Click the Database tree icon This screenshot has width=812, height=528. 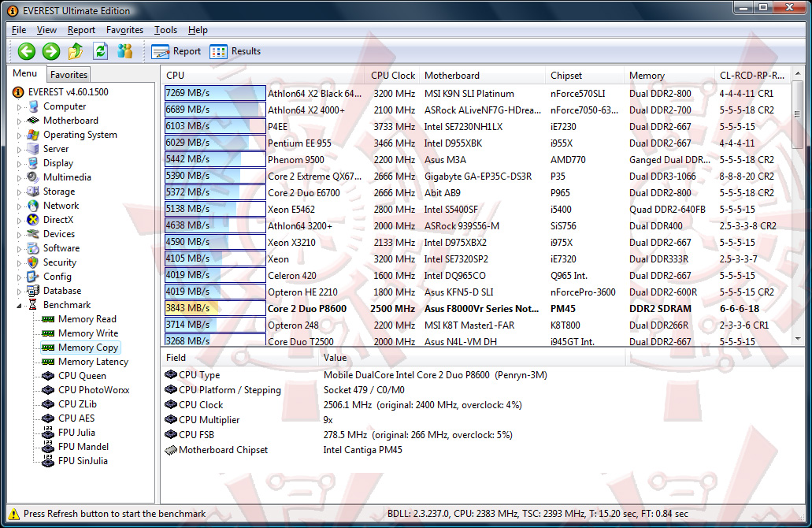(33, 291)
